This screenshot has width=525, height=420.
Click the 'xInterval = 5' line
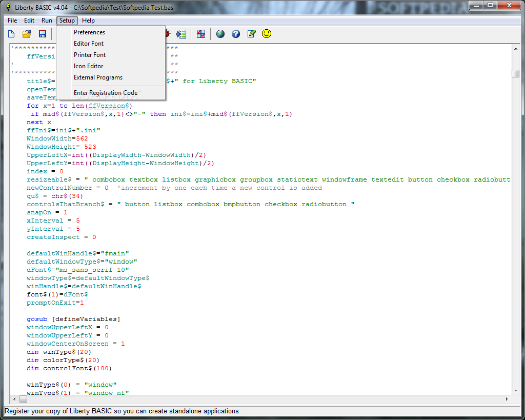pyautogui.click(x=53, y=221)
